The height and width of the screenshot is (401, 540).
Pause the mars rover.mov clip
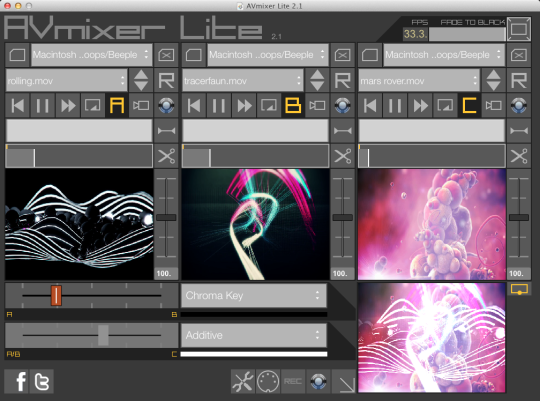[395, 105]
